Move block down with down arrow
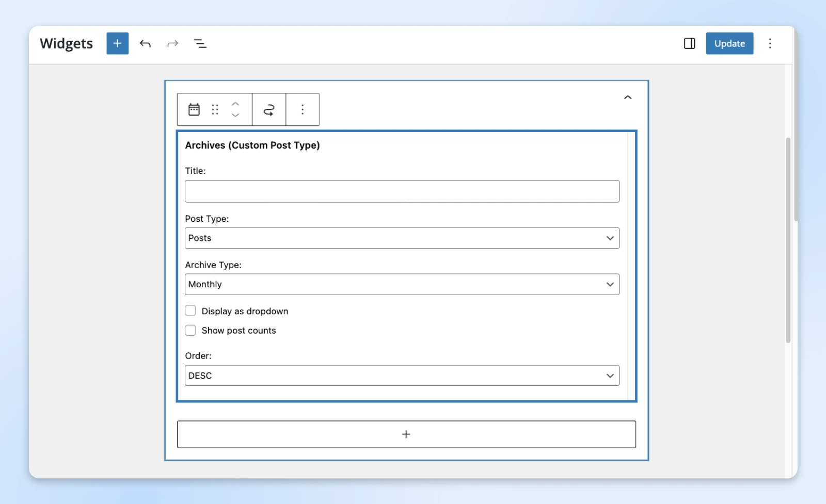Viewport: 826px width, 504px height. [x=235, y=116]
